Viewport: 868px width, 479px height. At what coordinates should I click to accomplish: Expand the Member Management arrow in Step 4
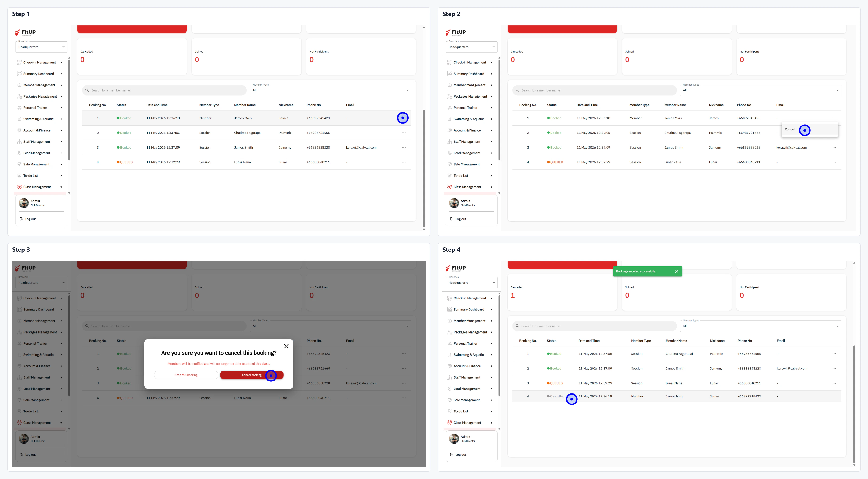(491, 321)
